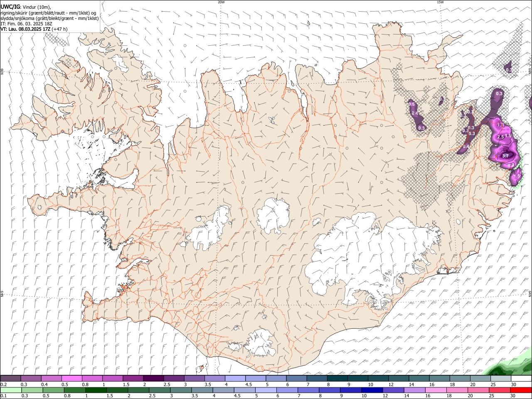Click bright red swatch right of bottom-row 30
This screenshot has width=532, height=399.
tap(520, 390)
